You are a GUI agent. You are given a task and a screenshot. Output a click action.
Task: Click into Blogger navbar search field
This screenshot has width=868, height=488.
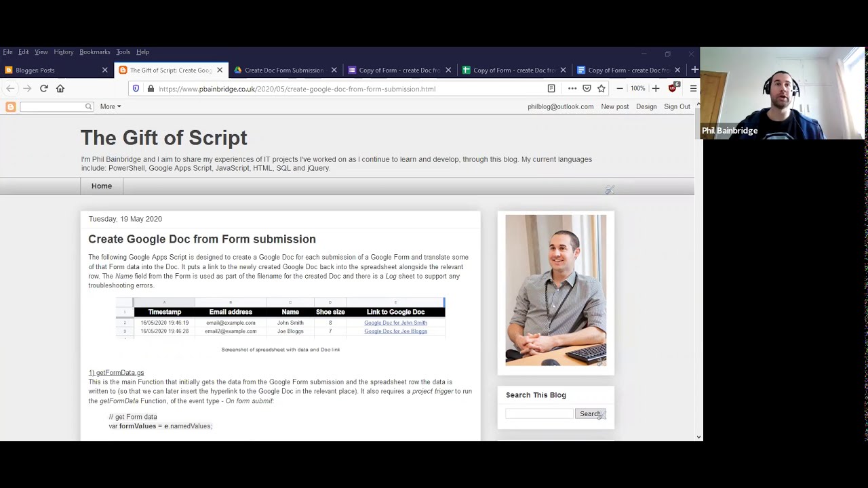pos(53,106)
